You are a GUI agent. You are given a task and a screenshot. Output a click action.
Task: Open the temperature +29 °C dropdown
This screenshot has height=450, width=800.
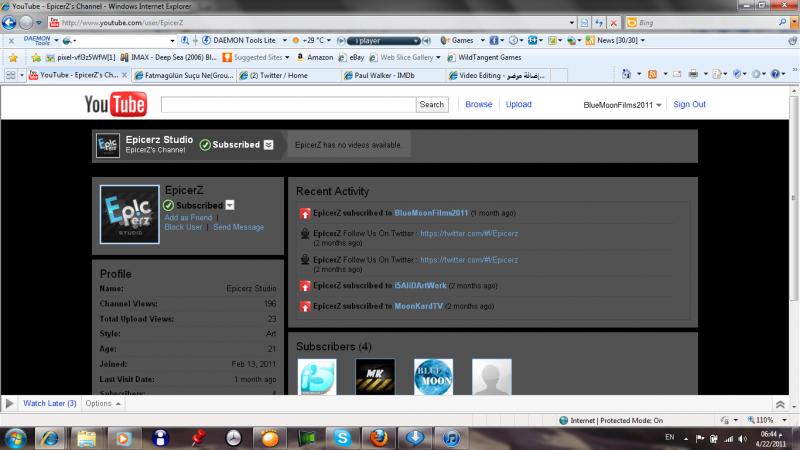[x=329, y=40]
